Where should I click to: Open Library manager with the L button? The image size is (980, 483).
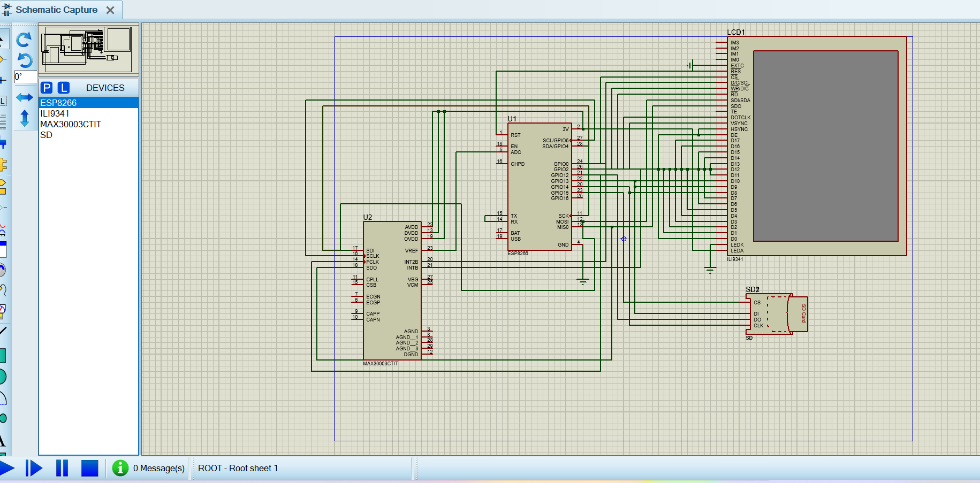[x=64, y=88]
